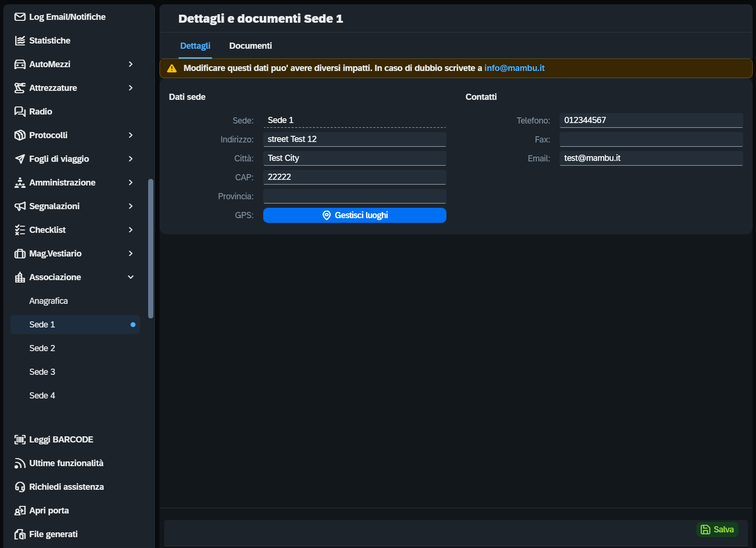Open the info@mambu.it email link
This screenshot has width=756, height=548.
(514, 68)
